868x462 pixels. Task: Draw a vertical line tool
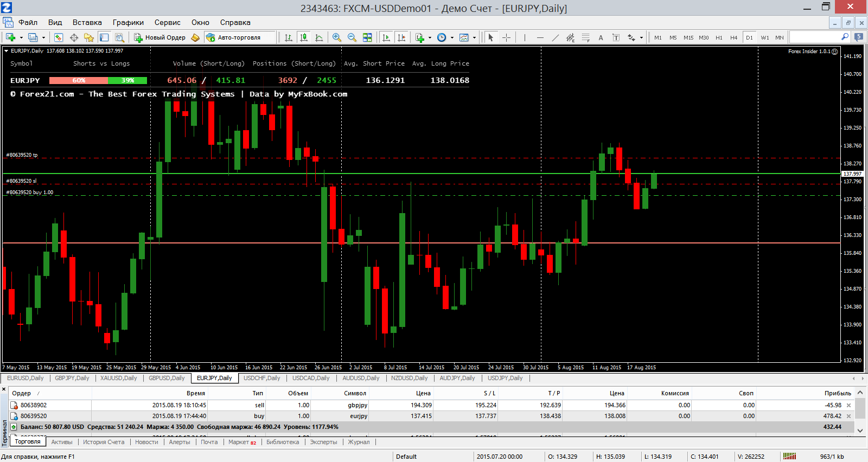525,37
